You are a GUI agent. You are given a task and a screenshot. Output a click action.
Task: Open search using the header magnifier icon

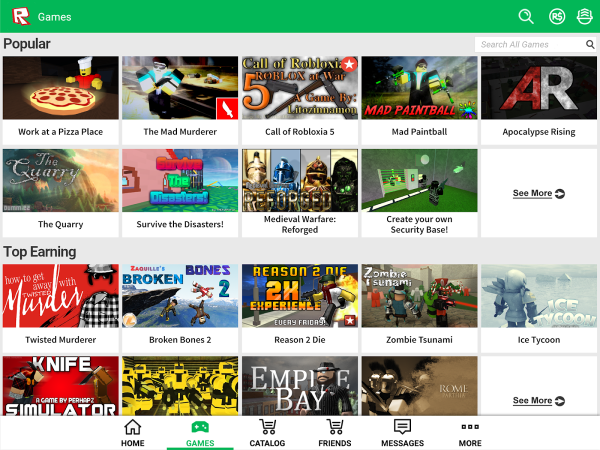click(x=526, y=17)
